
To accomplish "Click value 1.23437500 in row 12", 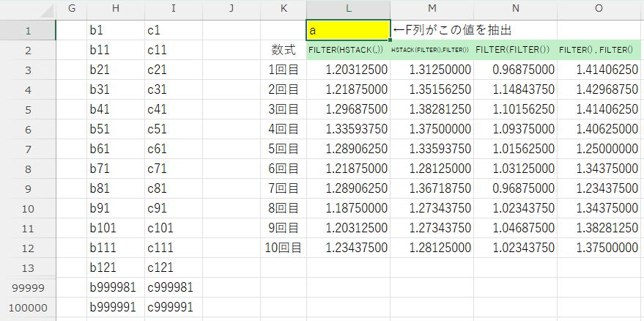I will (x=348, y=248).
